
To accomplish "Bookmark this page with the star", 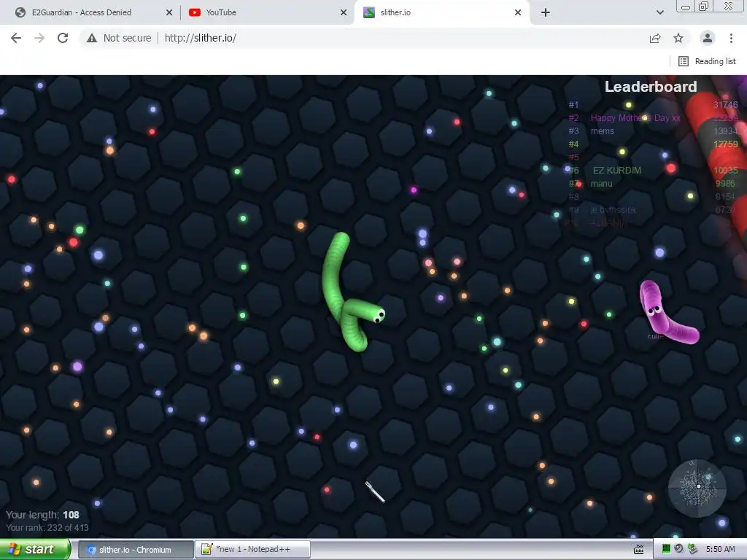I will coord(678,38).
